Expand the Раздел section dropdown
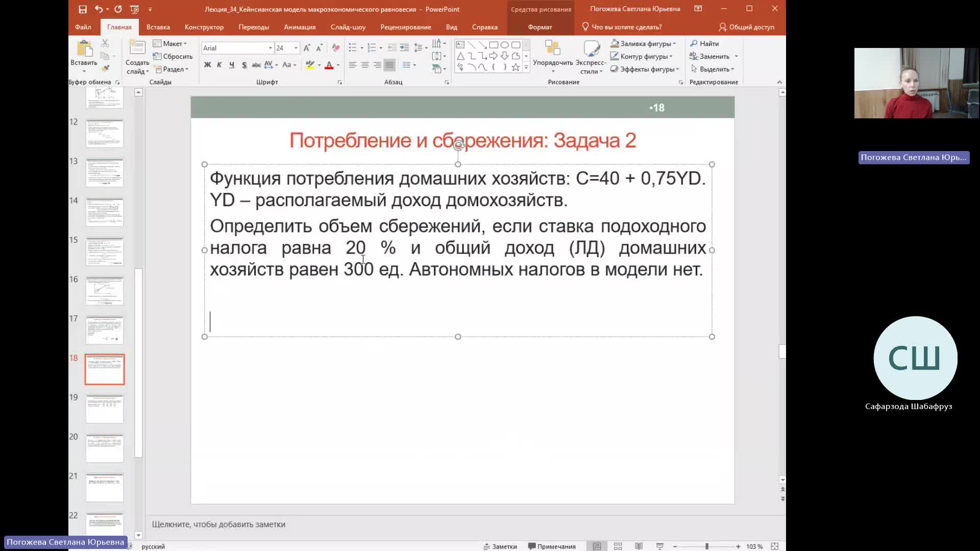Viewport: 980px width, 551px height. [x=171, y=69]
